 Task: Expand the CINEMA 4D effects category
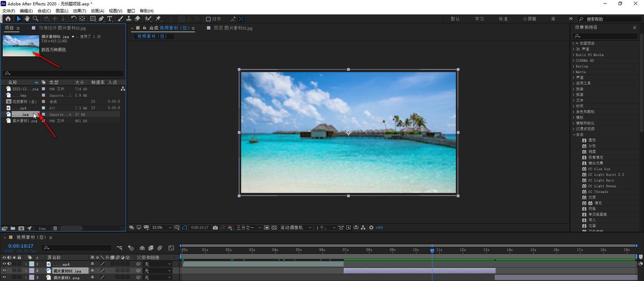(573, 61)
